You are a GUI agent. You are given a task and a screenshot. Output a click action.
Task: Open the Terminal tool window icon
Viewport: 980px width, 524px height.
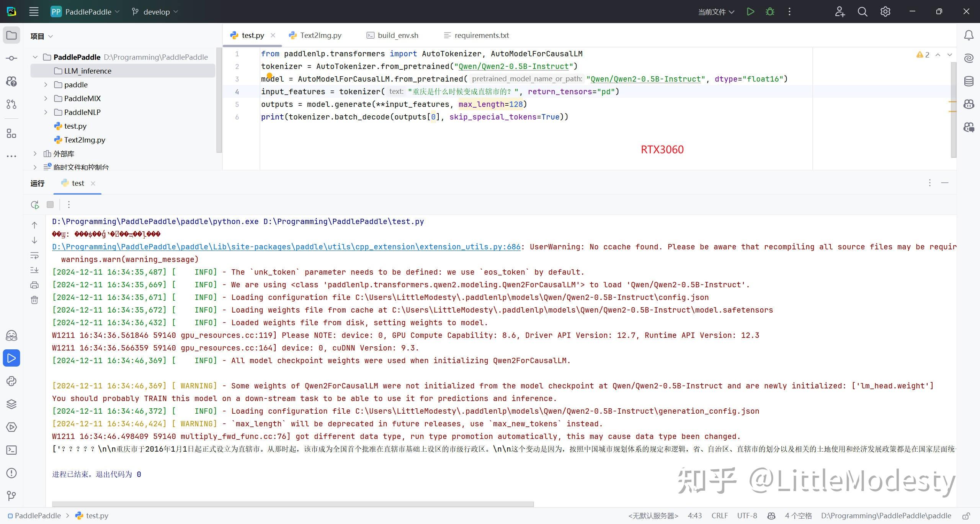tap(11, 450)
